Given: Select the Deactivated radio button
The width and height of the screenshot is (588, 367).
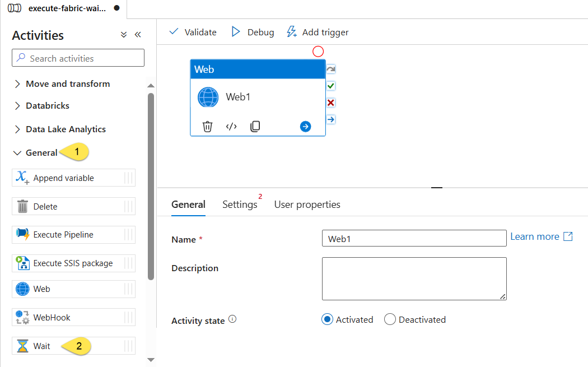Looking at the screenshot, I should [390, 319].
